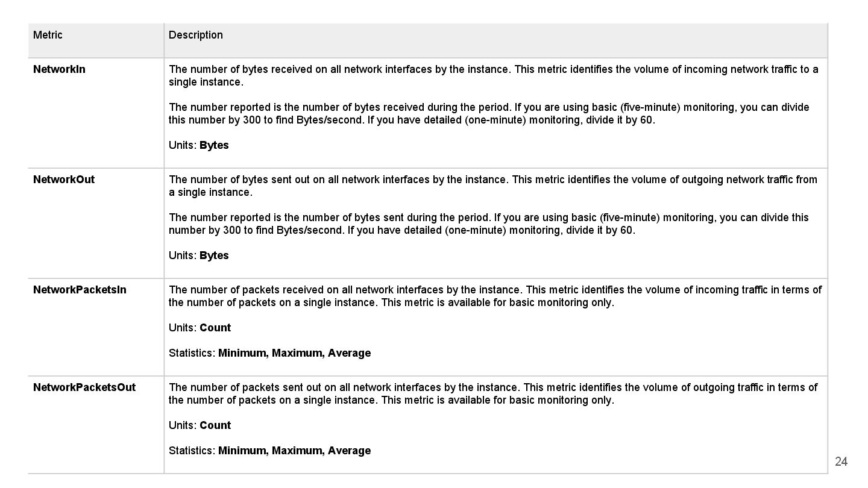Screen dimensions: 868x488
Task: Click the Statistics line in NetworkPacketsOut row
Action: click(x=269, y=451)
